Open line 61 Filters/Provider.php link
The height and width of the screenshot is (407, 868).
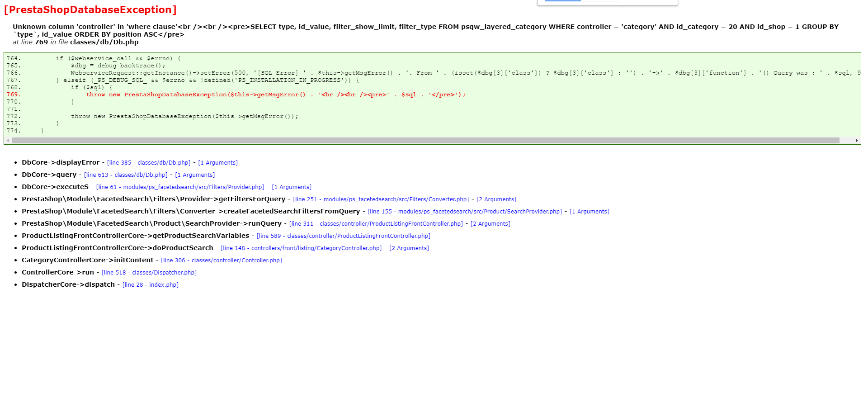point(180,187)
